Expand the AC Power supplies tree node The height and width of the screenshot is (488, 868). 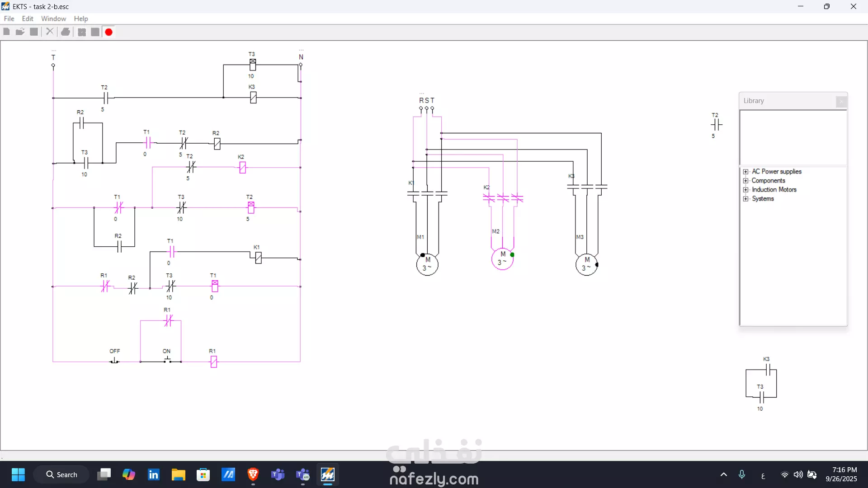point(746,172)
